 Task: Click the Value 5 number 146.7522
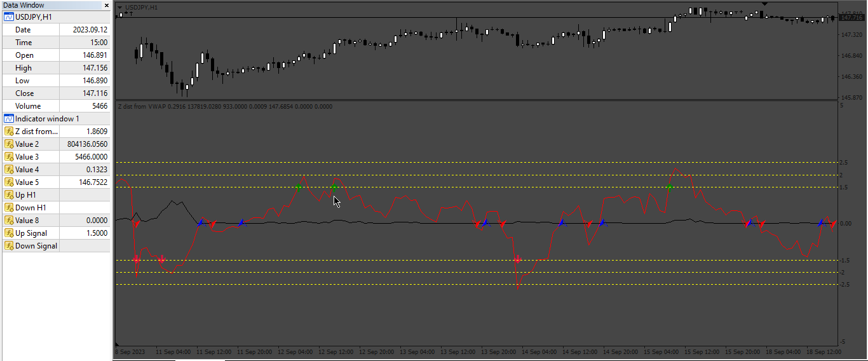93,182
